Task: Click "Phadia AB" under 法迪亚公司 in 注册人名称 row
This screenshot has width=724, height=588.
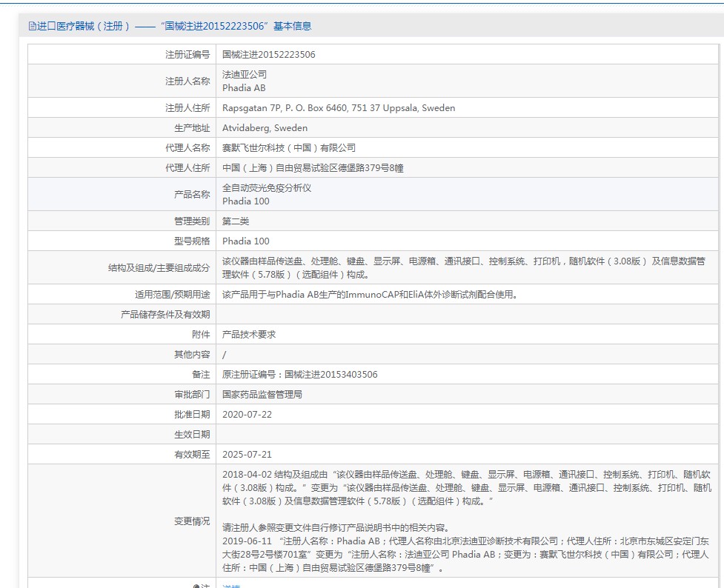Action: (x=244, y=87)
